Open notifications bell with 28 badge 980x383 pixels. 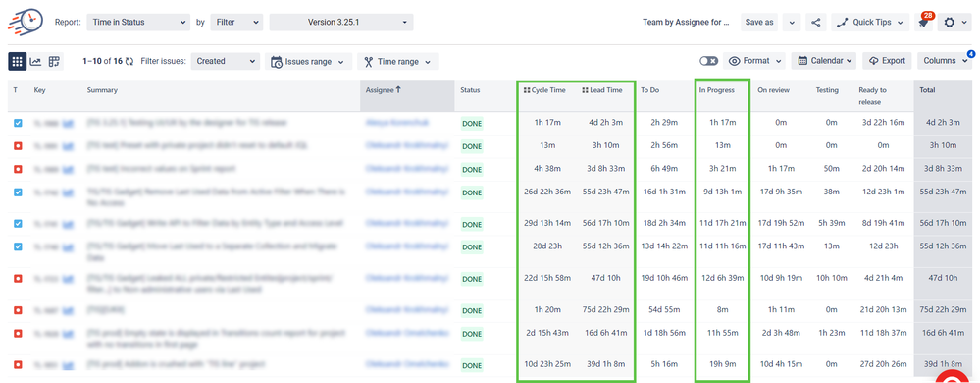(923, 23)
